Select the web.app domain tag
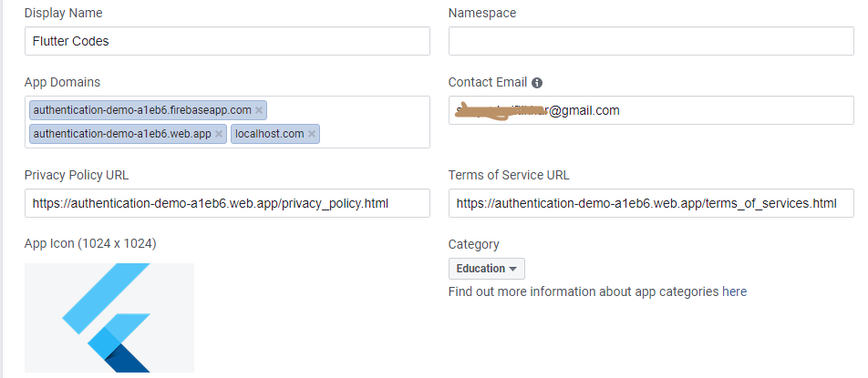 [x=121, y=134]
